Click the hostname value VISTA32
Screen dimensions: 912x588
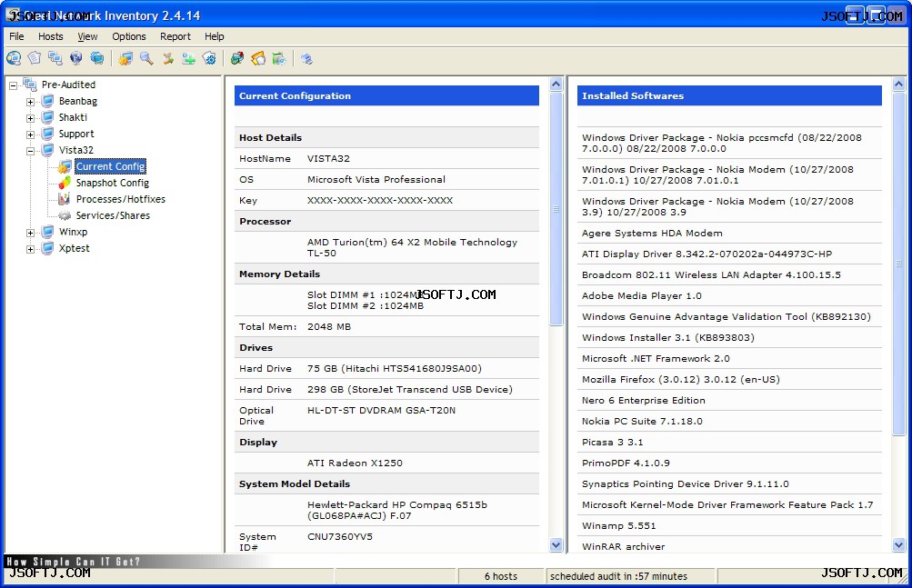(x=328, y=158)
